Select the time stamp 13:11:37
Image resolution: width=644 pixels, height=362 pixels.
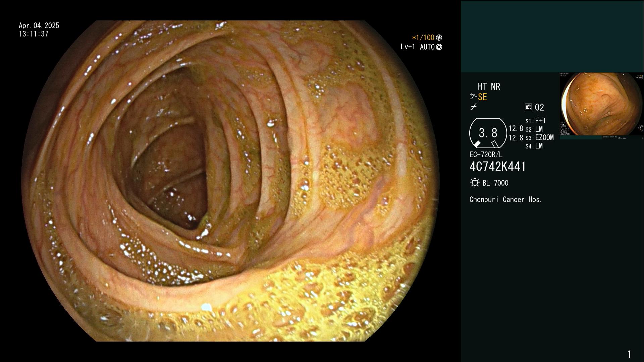coord(34,34)
